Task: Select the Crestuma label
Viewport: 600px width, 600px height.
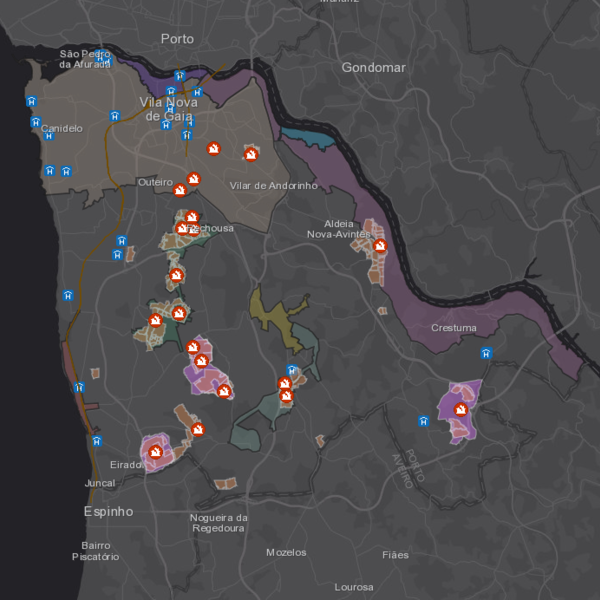Action: pos(454,328)
